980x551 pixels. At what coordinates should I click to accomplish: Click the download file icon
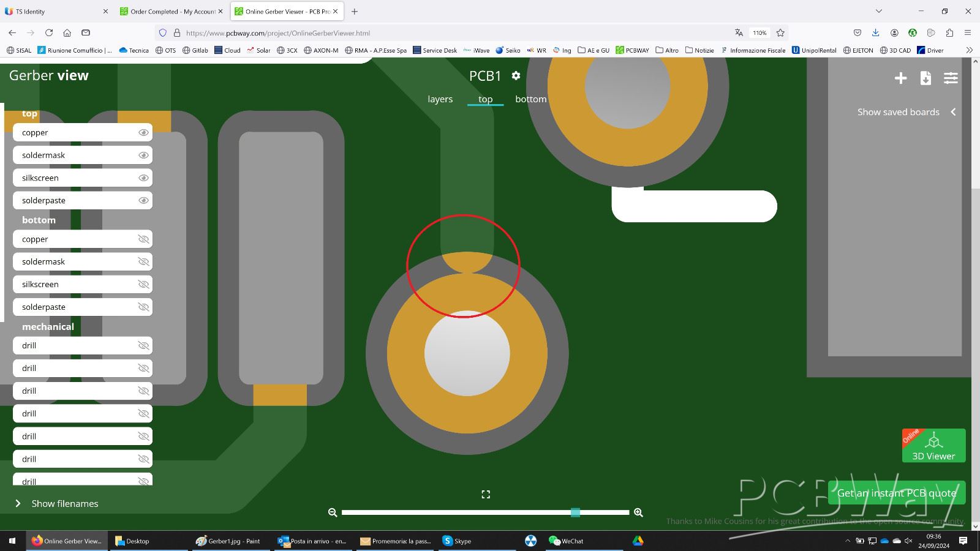tap(925, 78)
